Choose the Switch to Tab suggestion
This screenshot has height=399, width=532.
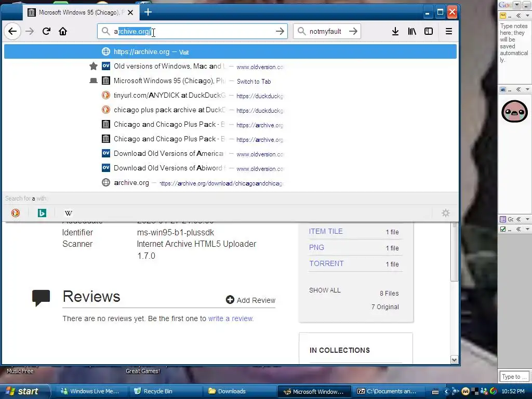[230, 81]
